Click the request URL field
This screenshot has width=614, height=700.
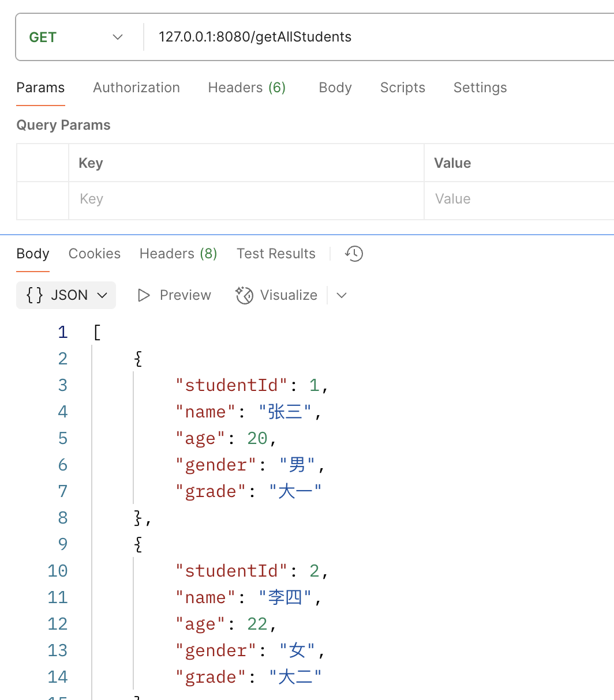click(375, 37)
